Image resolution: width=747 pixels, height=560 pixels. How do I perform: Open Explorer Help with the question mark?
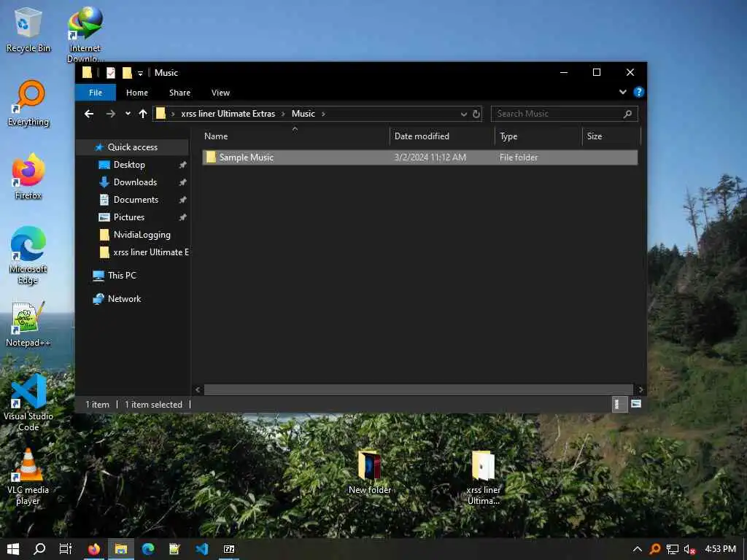click(x=638, y=92)
